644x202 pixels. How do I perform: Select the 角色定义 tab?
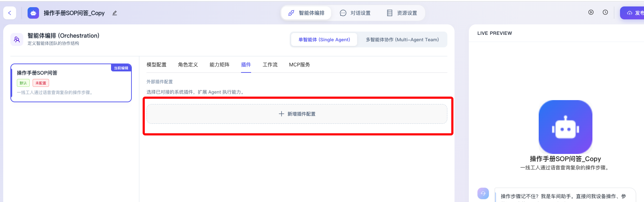(x=188, y=65)
